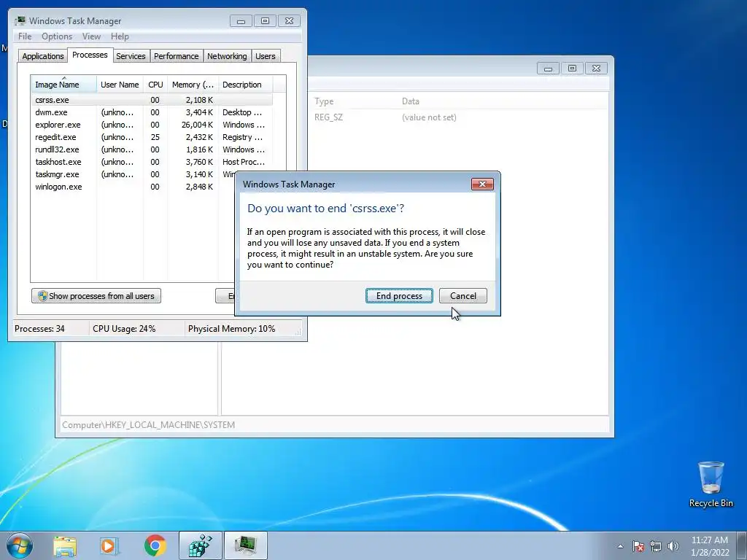The width and height of the screenshot is (747, 560).
Task: Select the csrss.exe process row
Action: [x=152, y=100]
